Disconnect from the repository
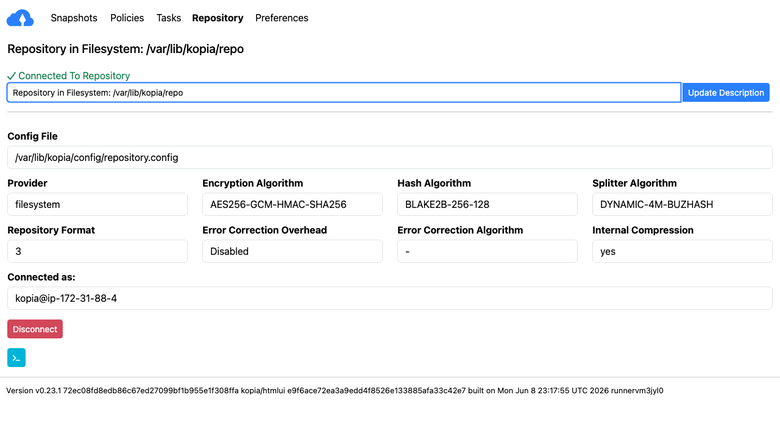This screenshot has height=439, width=780. [x=35, y=329]
